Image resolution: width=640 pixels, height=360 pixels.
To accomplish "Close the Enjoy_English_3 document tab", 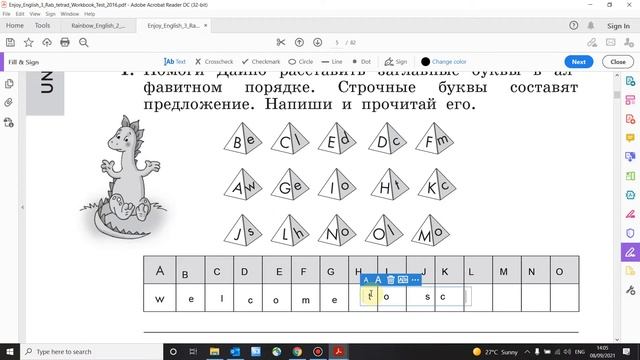I will (205, 25).
